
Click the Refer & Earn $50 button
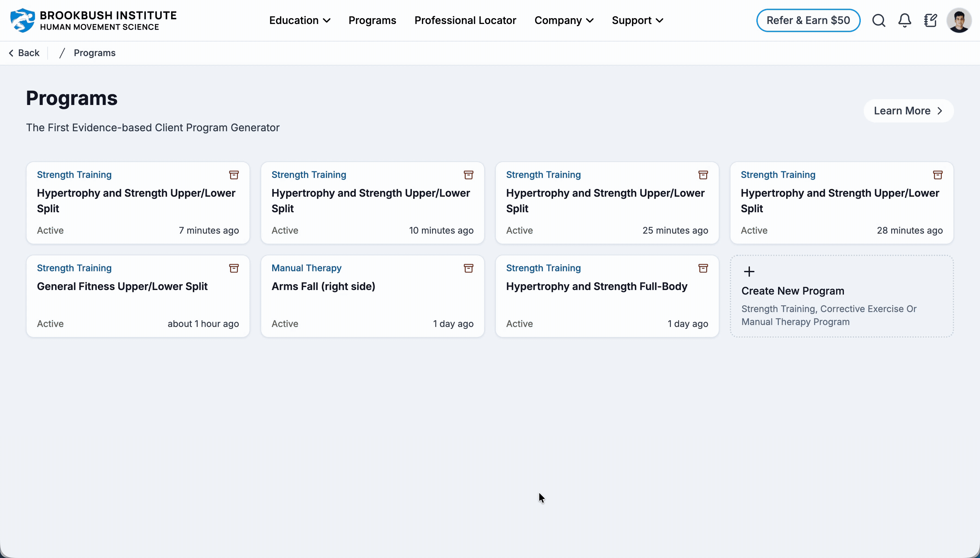[x=808, y=20]
